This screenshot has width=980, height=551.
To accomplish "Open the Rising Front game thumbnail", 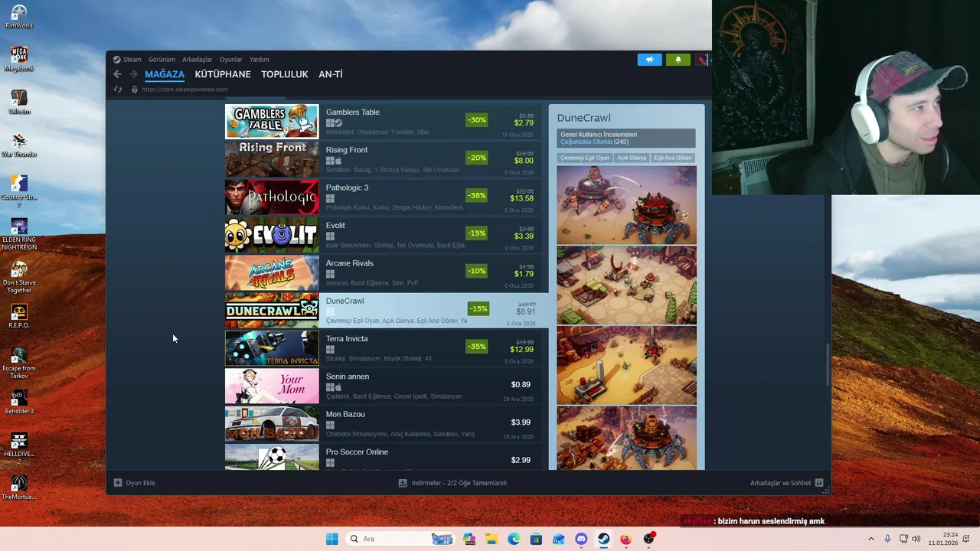I will pyautogui.click(x=272, y=159).
